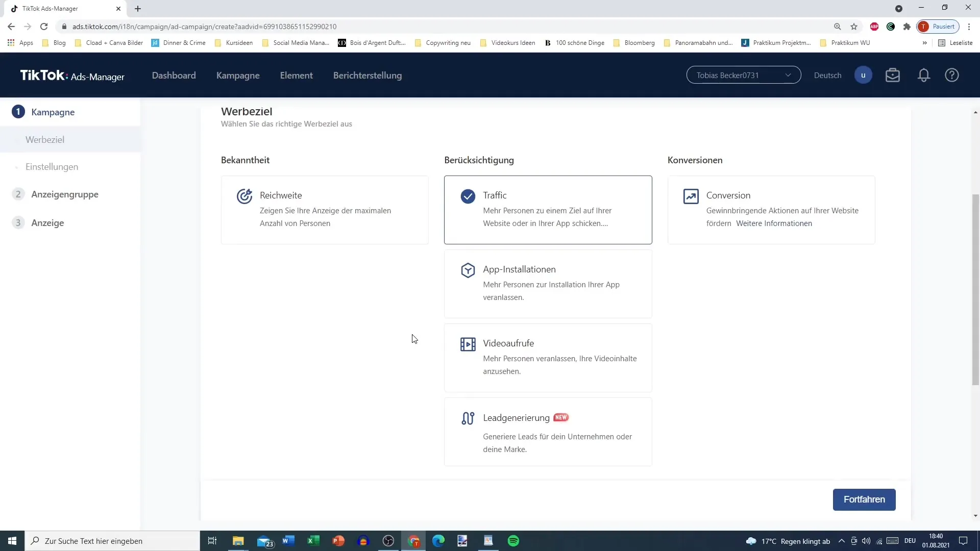Bookmark this page with the star icon
The height and width of the screenshot is (551, 980).
click(x=854, y=27)
